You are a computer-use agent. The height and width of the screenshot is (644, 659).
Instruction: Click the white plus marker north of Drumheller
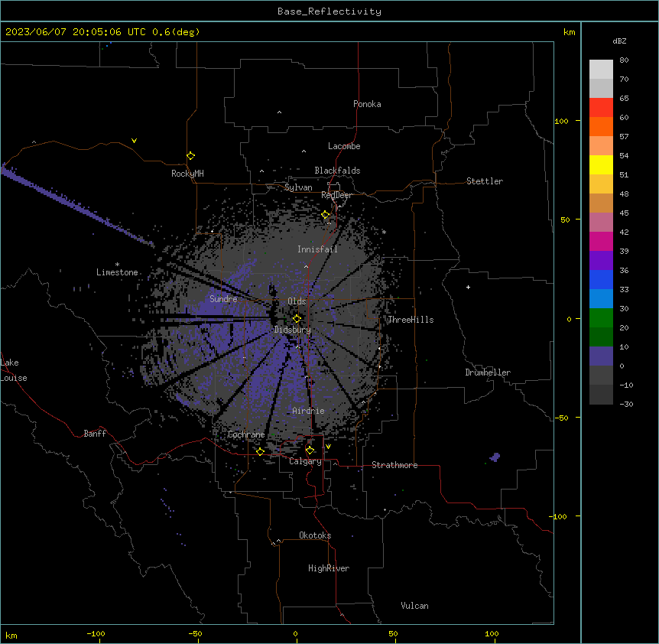click(x=468, y=287)
